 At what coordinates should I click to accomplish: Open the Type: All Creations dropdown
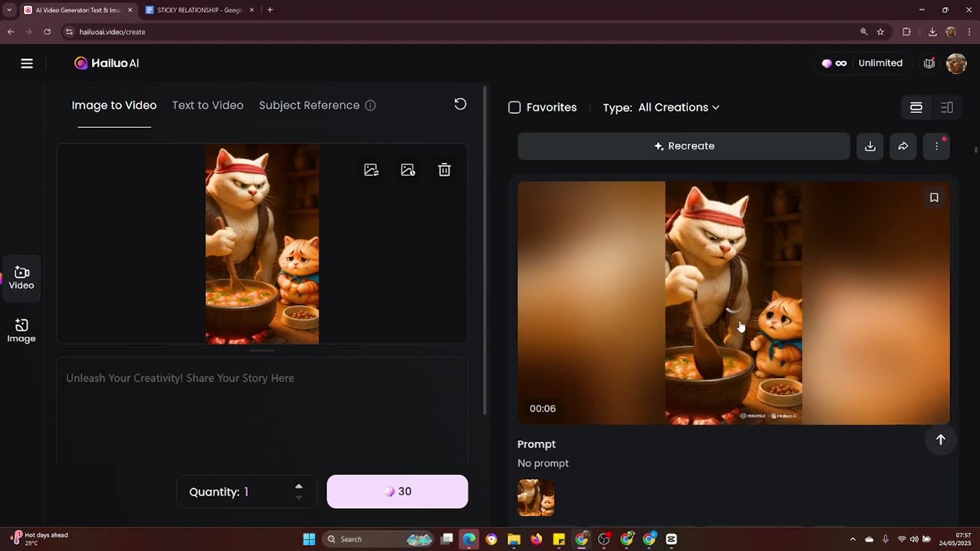(x=661, y=108)
